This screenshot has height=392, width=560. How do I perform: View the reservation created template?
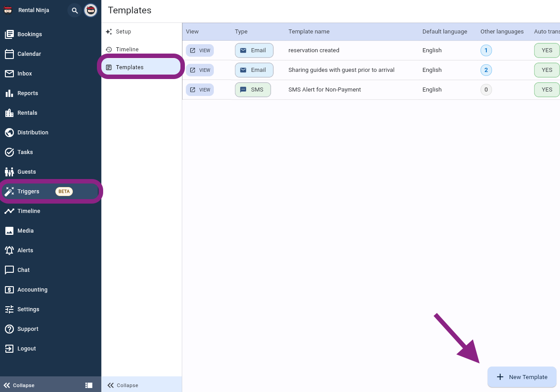tap(200, 50)
